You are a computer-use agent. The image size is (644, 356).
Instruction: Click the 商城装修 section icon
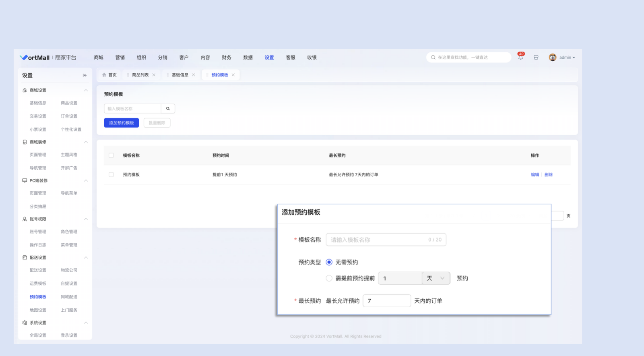click(x=25, y=142)
